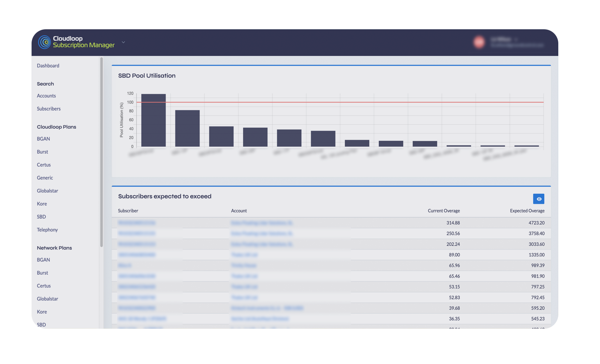Open Telephony plans page
600x364 pixels.
pos(47,230)
